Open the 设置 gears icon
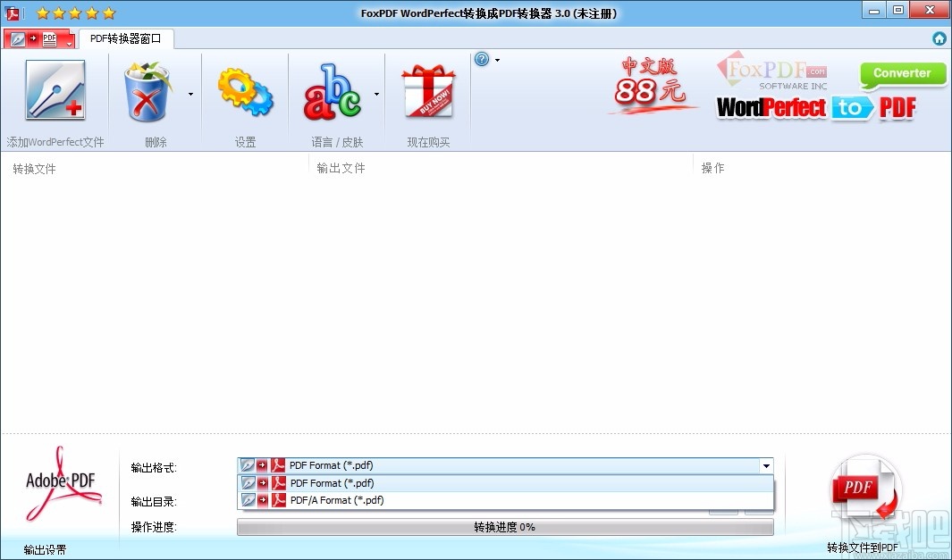 [x=245, y=89]
